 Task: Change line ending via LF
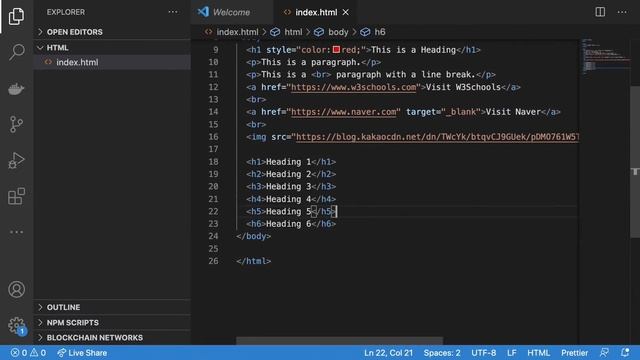click(x=511, y=353)
